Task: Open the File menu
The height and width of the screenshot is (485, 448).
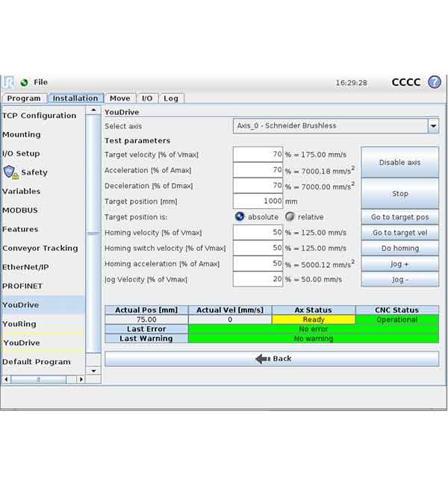Action: pyautogui.click(x=40, y=82)
